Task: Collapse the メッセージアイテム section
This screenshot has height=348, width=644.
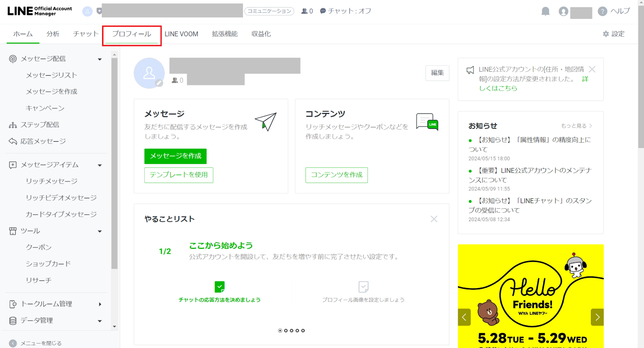Action: 100,165
